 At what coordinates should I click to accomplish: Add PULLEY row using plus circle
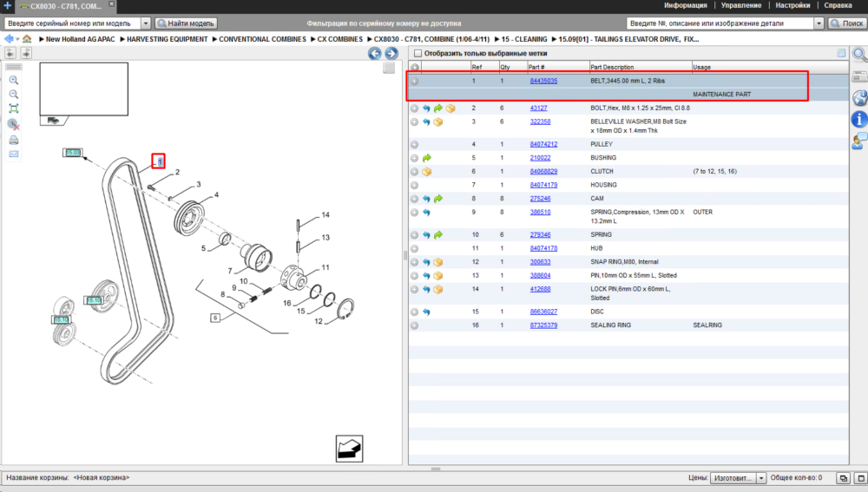pyautogui.click(x=415, y=144)
